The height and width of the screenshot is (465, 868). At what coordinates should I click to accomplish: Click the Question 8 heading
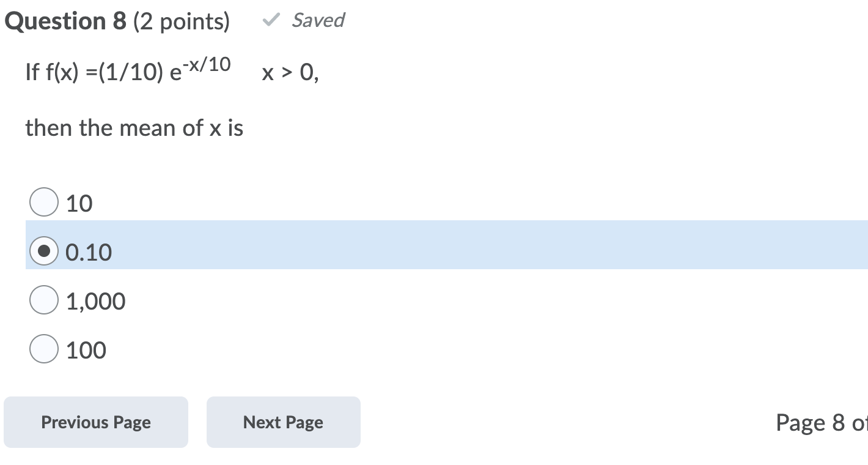point(64,20)
